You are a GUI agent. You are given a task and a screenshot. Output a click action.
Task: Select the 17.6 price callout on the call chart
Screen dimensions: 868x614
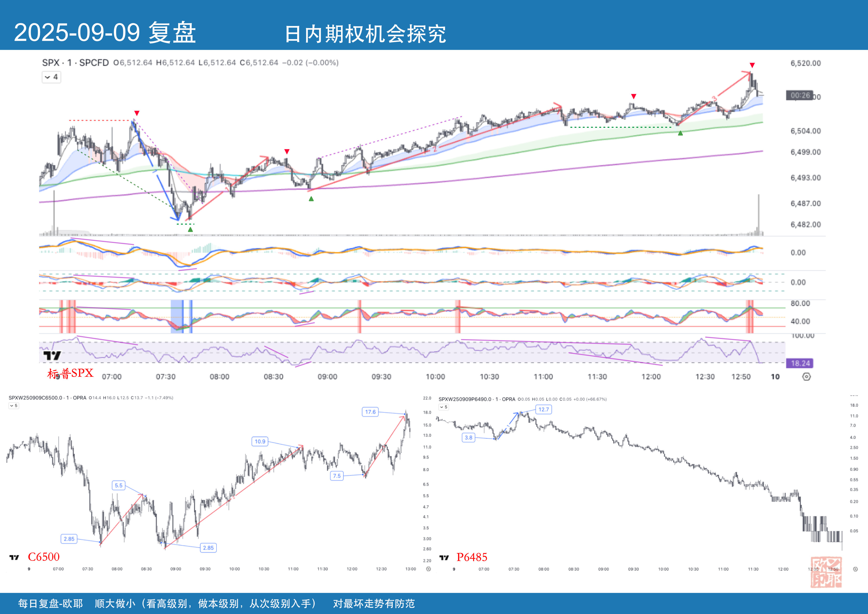point(370,412)
